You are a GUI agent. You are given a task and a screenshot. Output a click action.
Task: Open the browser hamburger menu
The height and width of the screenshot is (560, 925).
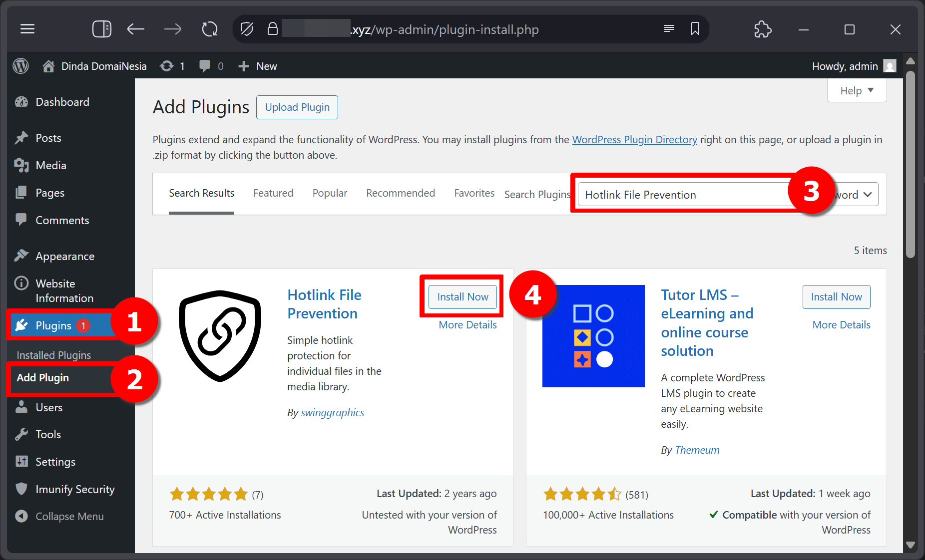click(27, 29)
